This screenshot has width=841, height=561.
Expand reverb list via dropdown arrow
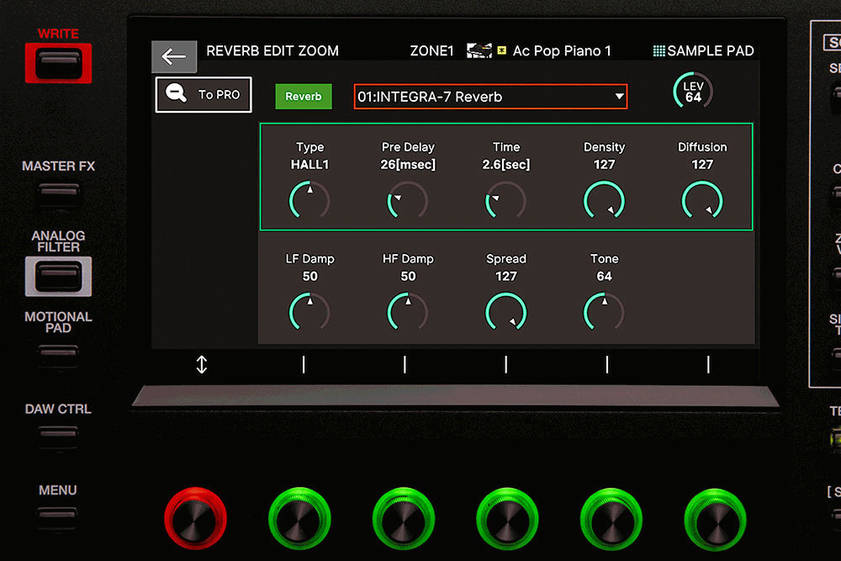tap(619, 97)
